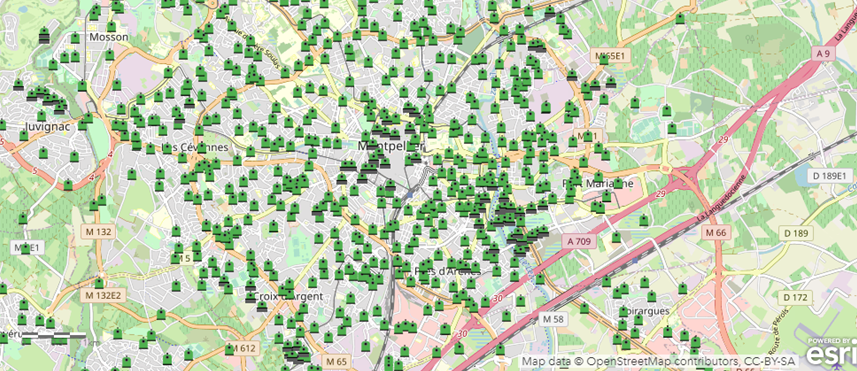The width and height of the screenshot is (857, 371).
Task: Select the green marker touching the M 612 label
Action: coord(230,349)
